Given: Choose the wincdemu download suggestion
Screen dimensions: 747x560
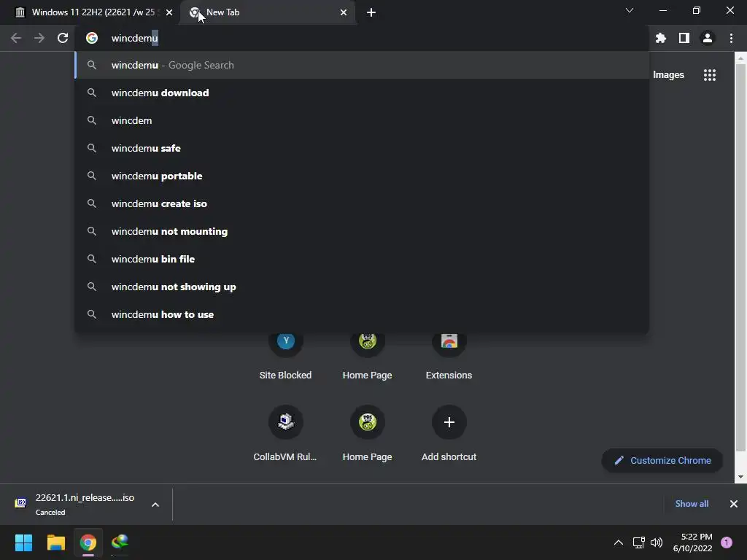Looking at the screenshot, I should [362, 93].
